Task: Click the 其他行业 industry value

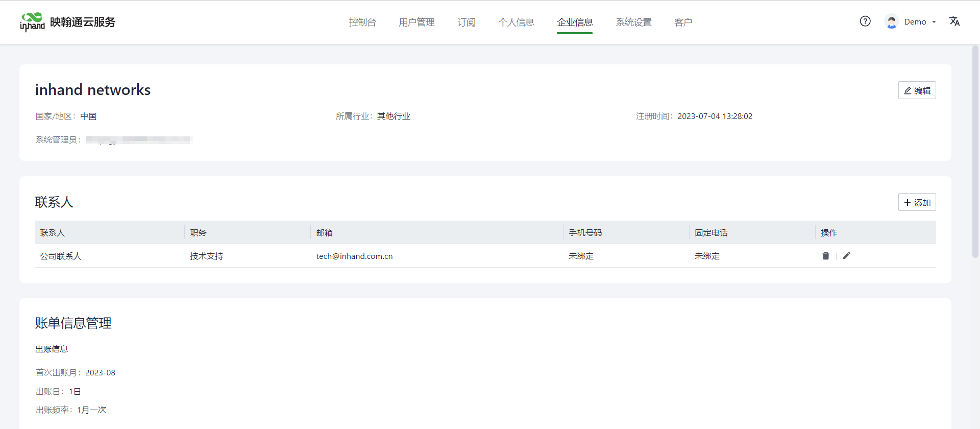Action: (x=394, y=116)
